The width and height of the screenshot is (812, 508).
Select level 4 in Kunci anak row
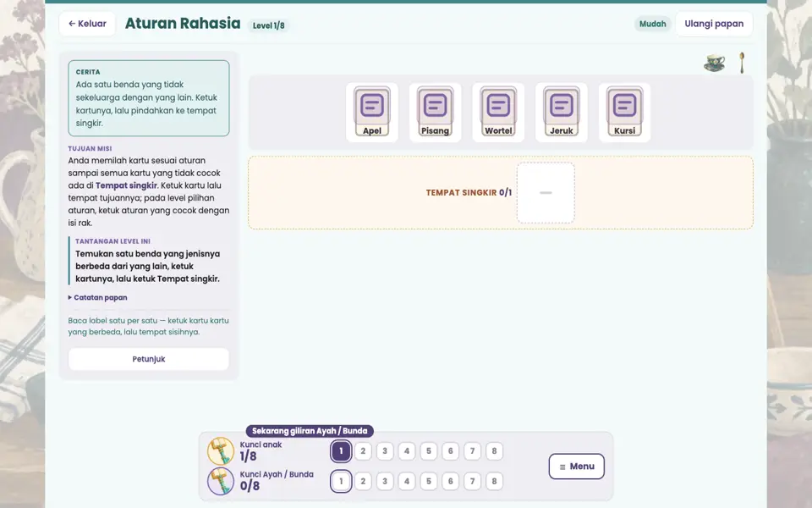coord(407,451)
